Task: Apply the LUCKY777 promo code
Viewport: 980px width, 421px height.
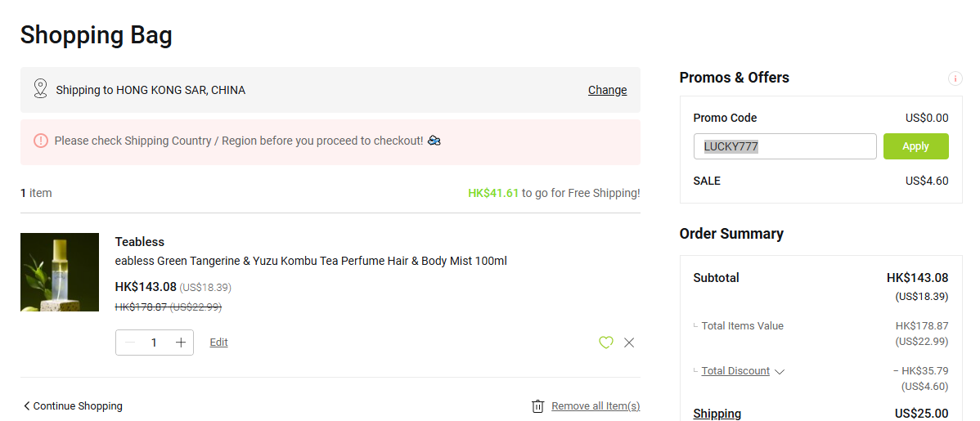Action: [x=915, y=146]
